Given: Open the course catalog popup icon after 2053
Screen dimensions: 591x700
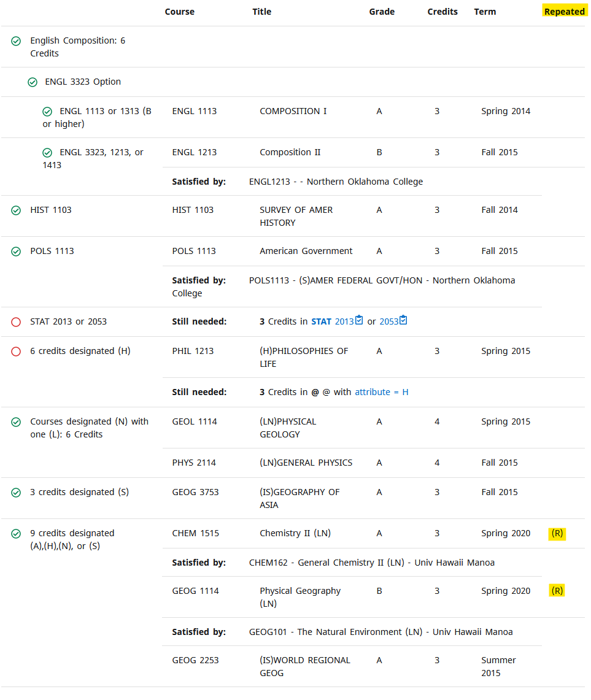Looking at the screenshot, I should (403, 320).
